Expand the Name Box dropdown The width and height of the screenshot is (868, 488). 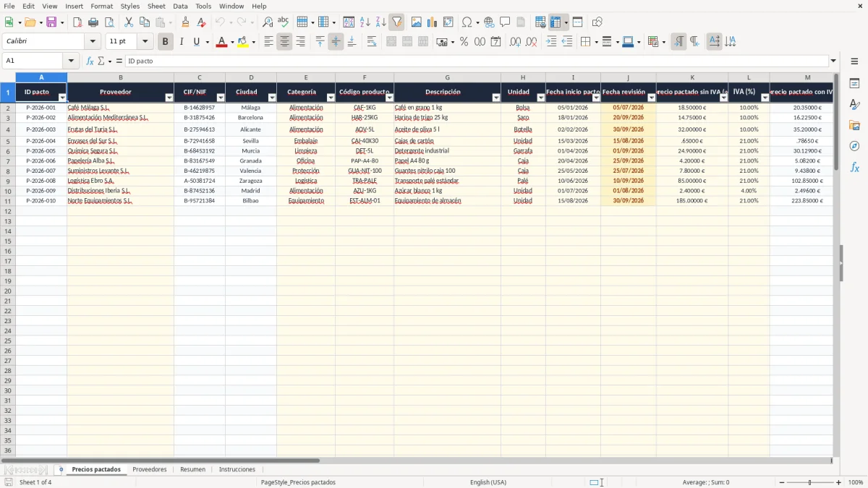(71, 61)
